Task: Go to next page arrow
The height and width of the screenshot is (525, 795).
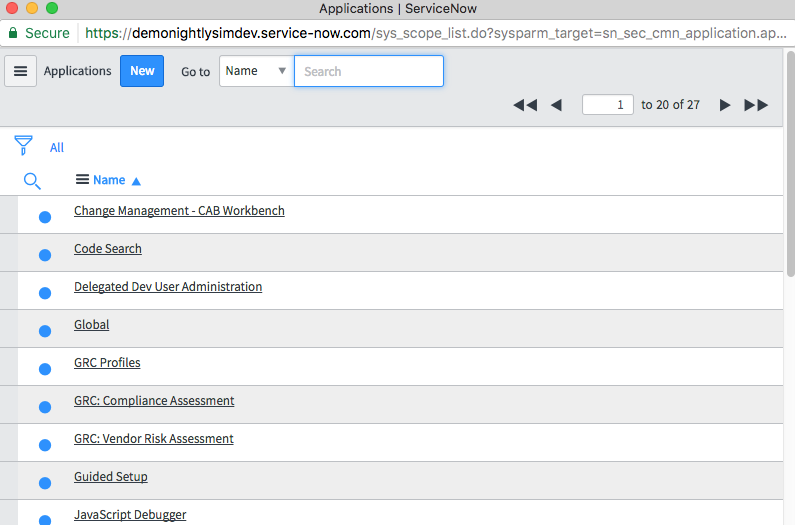Action: (x=725, y=105)
